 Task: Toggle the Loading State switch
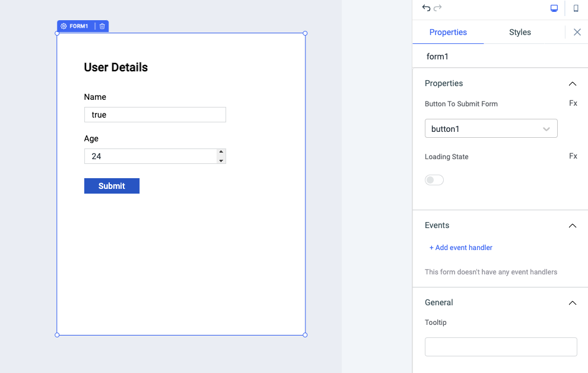coord(434,180)
